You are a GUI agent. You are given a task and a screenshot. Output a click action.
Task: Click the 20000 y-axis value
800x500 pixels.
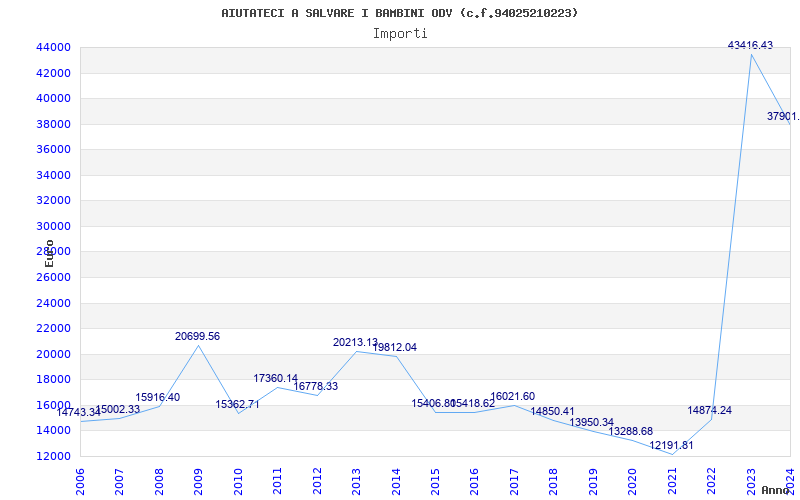pos(53,354)
